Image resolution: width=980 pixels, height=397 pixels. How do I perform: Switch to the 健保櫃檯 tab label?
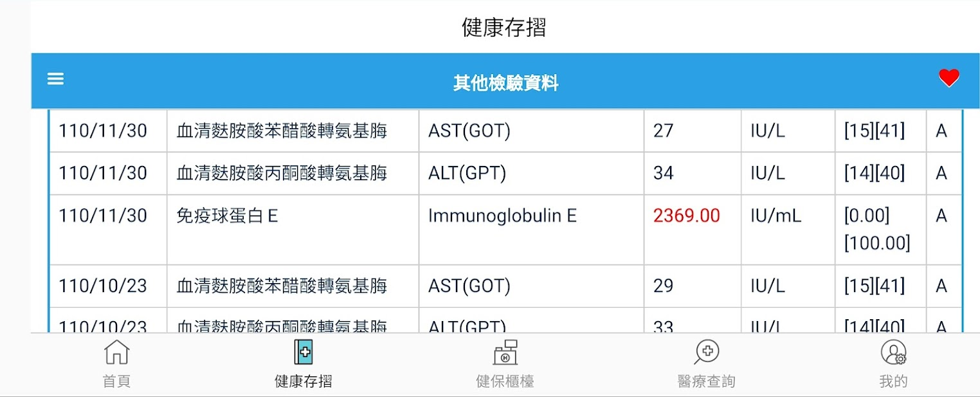click(505, 382)
